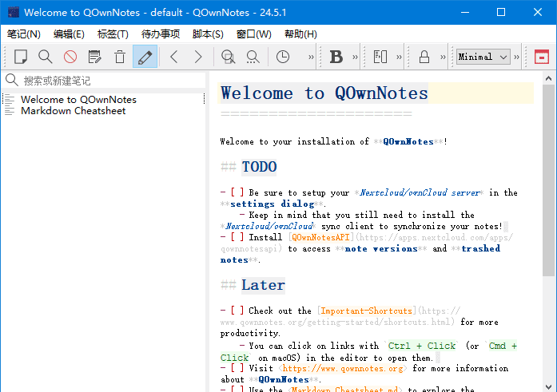Apply bold with the B icon

[336, 57]
